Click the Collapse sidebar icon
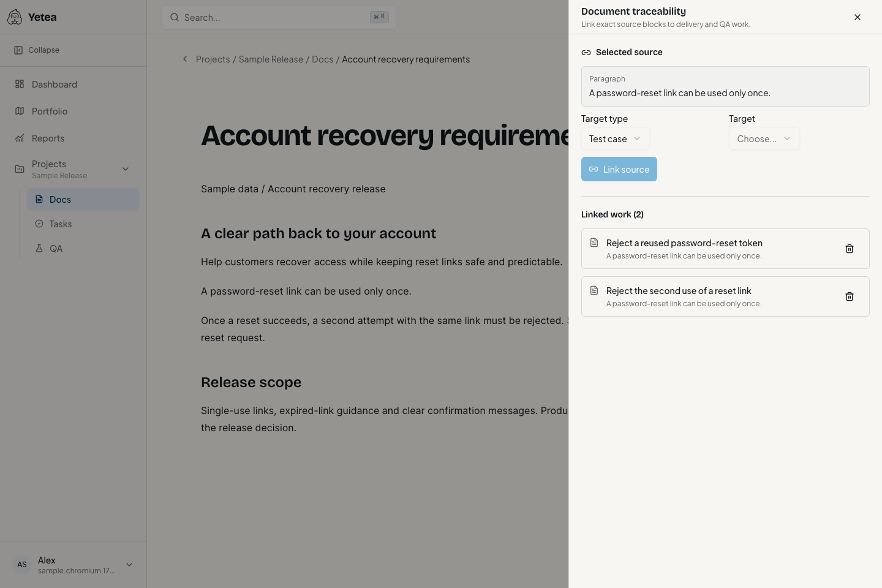This screenshot has width=882, height=588. click(18, 50)
